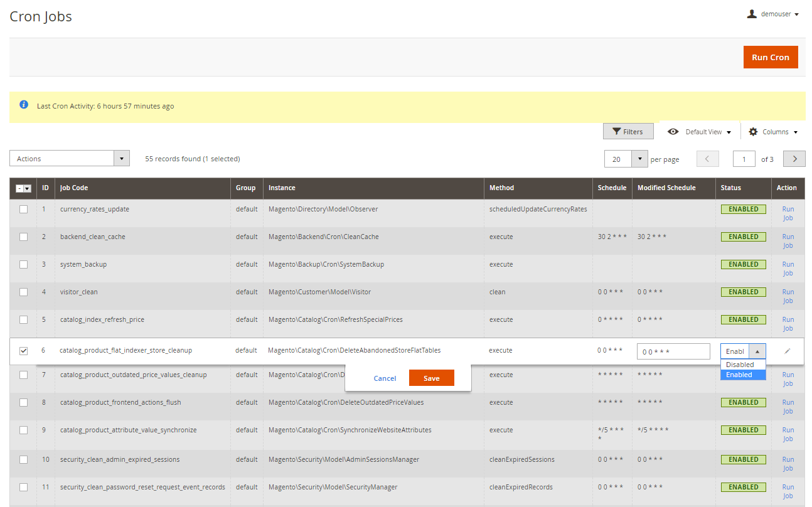Click the Filters funnel button
This screenshot has width=812, height=507.
point(628,132)
